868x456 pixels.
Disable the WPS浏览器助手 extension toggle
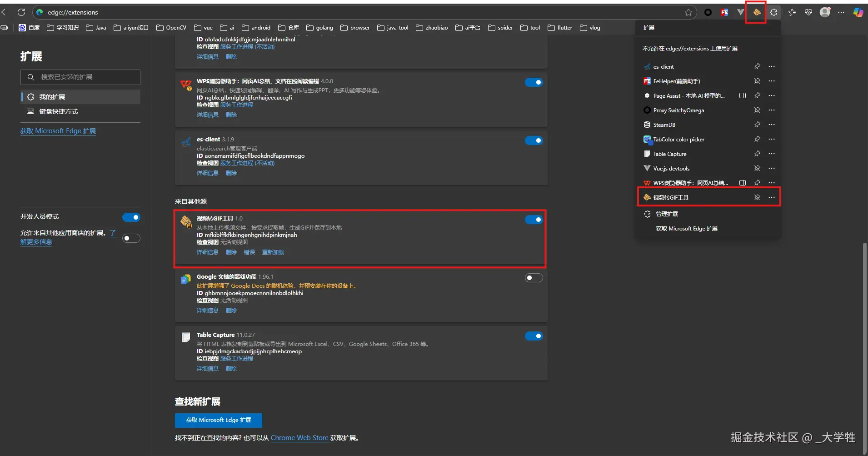(x=534, y=82)
